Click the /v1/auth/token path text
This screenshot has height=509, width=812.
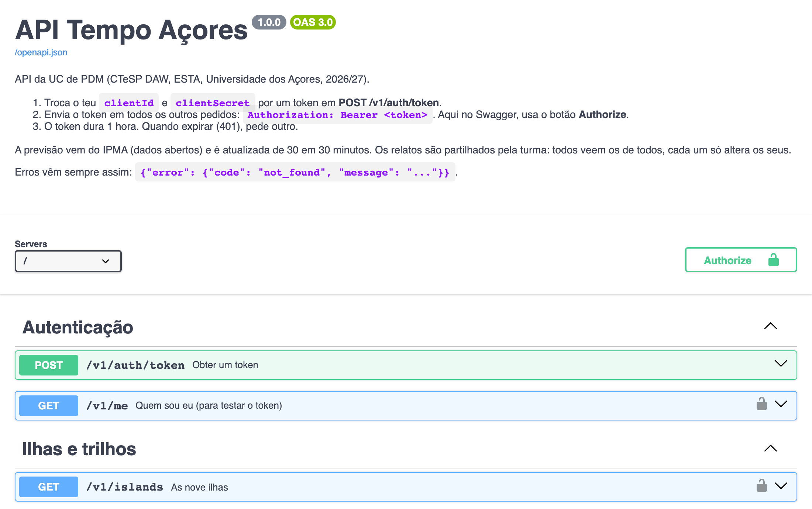(135, 365)
